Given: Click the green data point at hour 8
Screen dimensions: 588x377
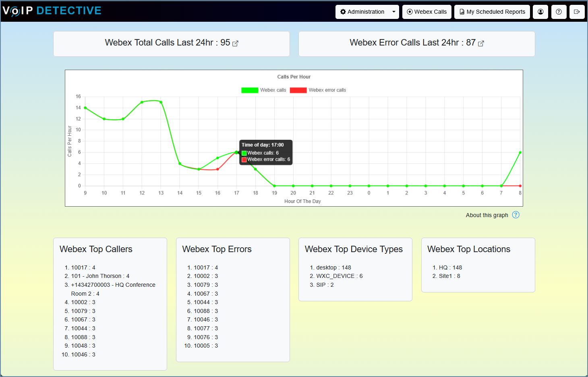Looking at the screenshot, I should coord(520,153).
